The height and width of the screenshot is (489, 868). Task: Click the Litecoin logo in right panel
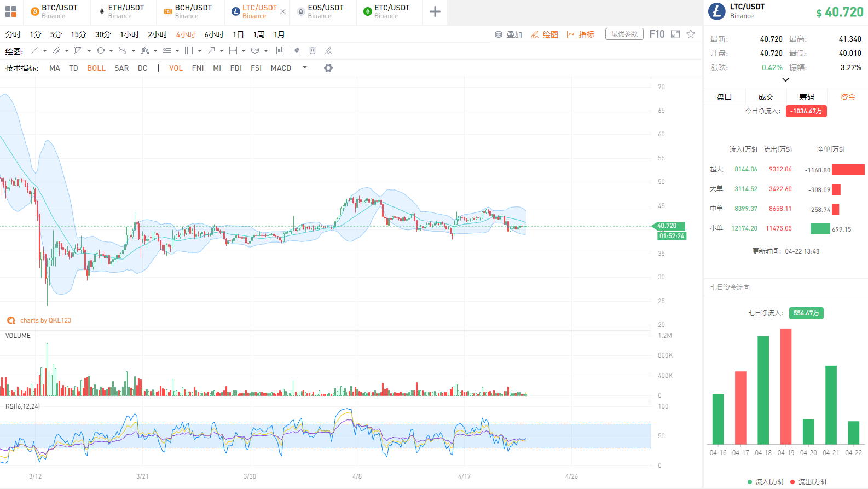tap(717, 11)
